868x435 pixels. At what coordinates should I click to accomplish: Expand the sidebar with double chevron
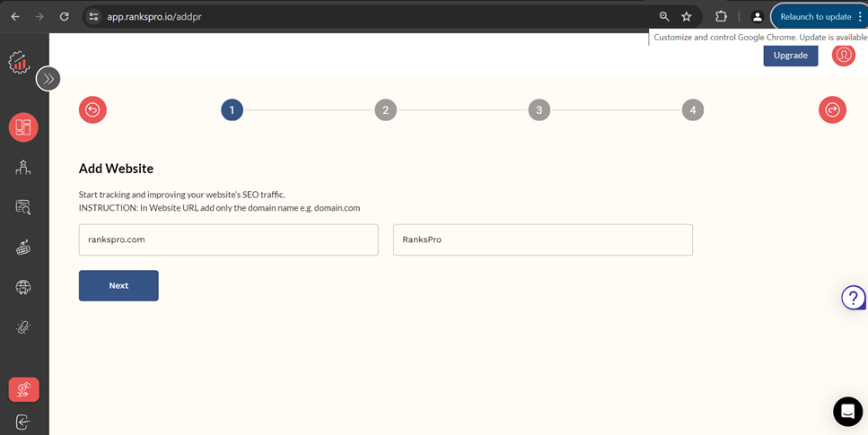[48, 79]
